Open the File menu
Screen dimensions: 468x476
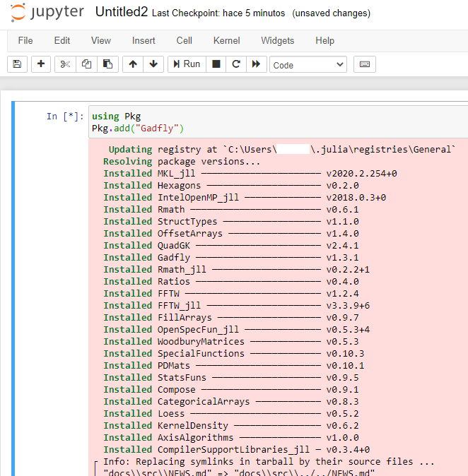point(25,40)
